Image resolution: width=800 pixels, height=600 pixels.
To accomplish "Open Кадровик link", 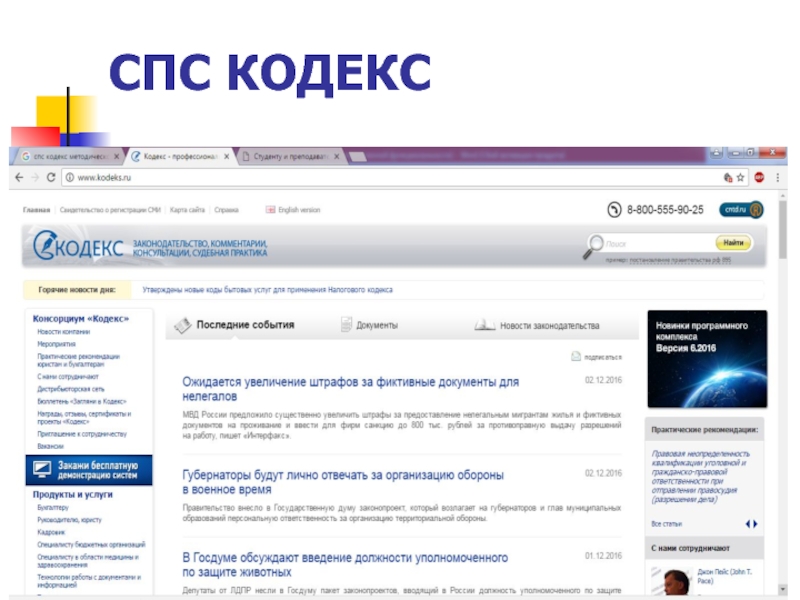I will [x=51, y=532].
